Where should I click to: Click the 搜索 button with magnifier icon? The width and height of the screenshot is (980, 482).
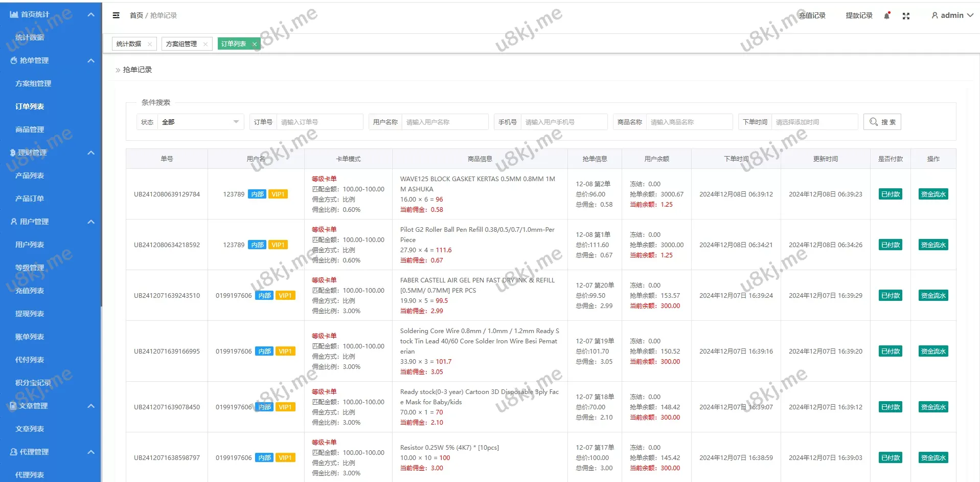click(x=882, y=122)
